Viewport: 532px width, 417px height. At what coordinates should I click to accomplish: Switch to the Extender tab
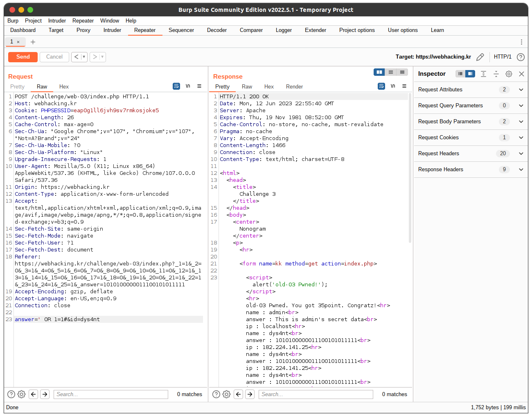[x=316, y=30]
